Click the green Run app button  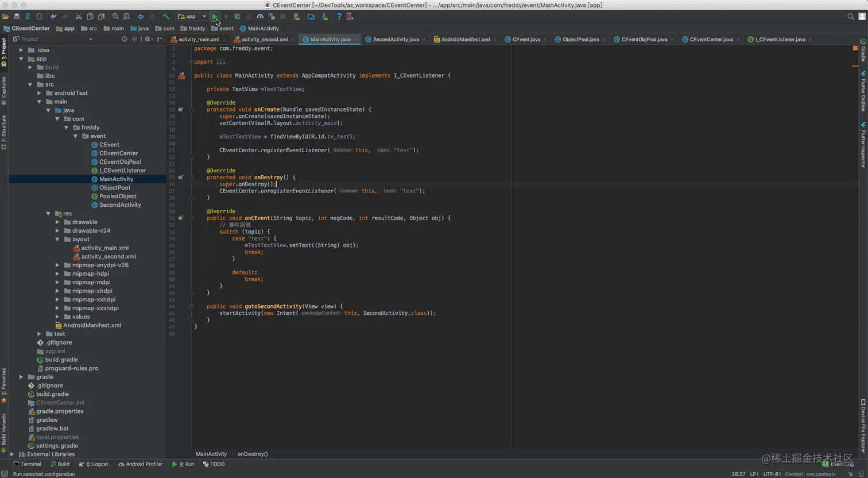pyautogui.click(x=214, y=17)
